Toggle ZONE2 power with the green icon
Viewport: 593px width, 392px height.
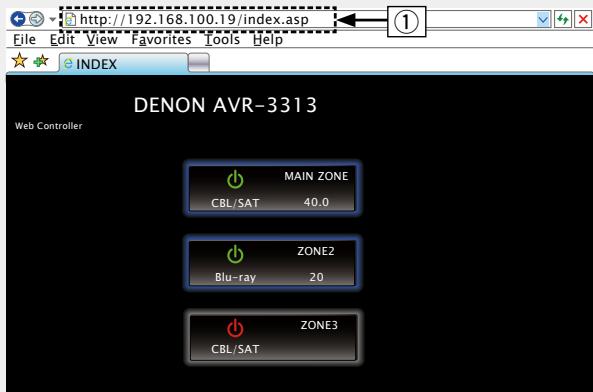(x=235, y=254)
